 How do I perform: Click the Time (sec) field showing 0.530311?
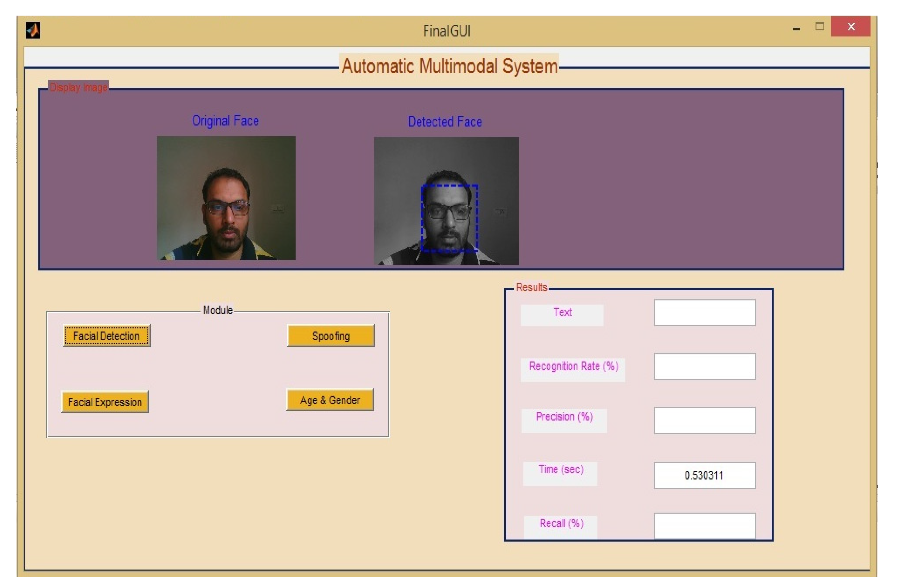coord(705,475)
